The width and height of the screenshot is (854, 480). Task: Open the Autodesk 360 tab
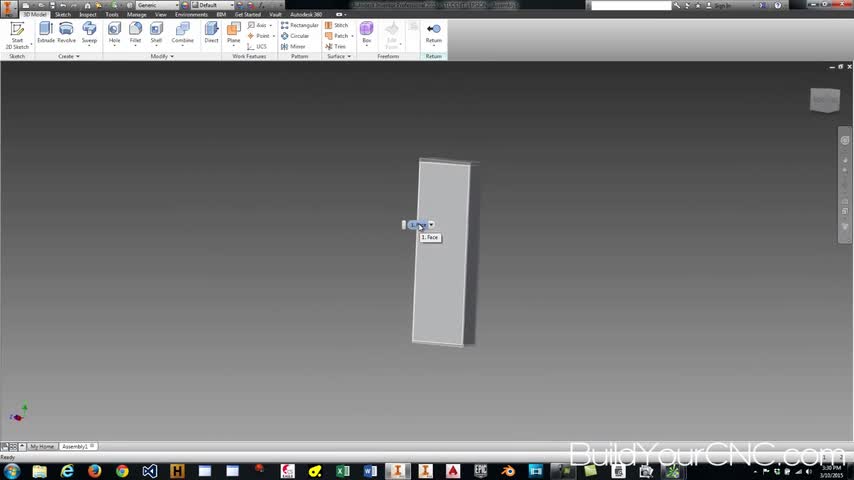[x=306, y=15]
